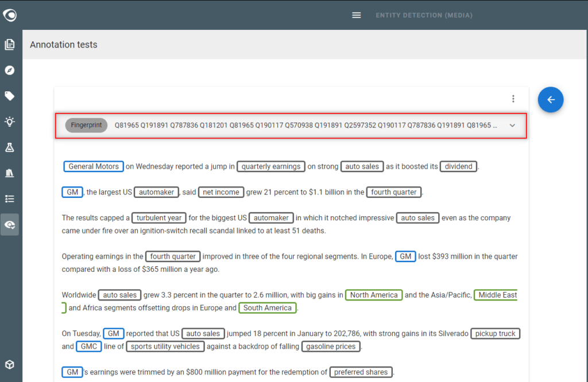Select the net income entity tag
Image resolution: width=588 pixels, height=382 pixels.
(221, 192)
